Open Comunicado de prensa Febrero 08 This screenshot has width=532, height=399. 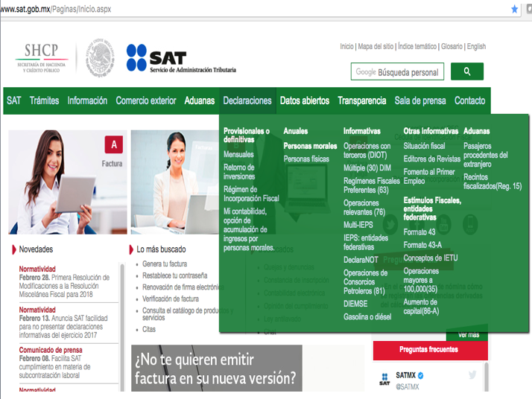(55, 363)
